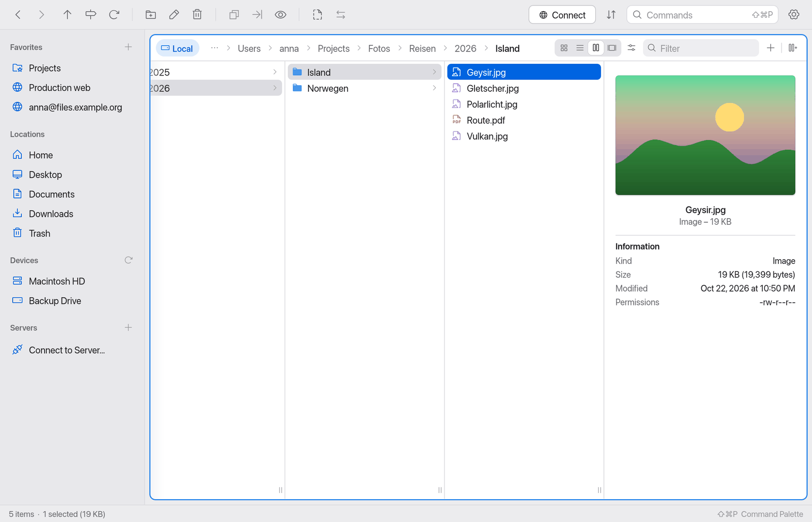
Task: Click the new folder toolbar icon
Action: pos(151,15)
